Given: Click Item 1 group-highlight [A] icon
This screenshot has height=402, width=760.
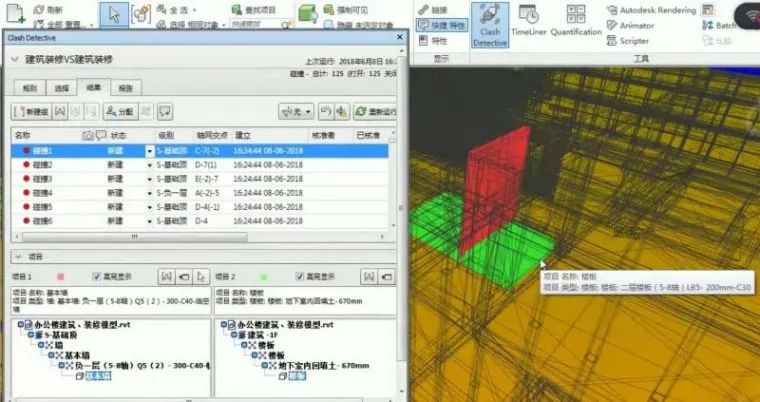Looking at the screenshot, I should pyautogui.click(x=166, y=277).
